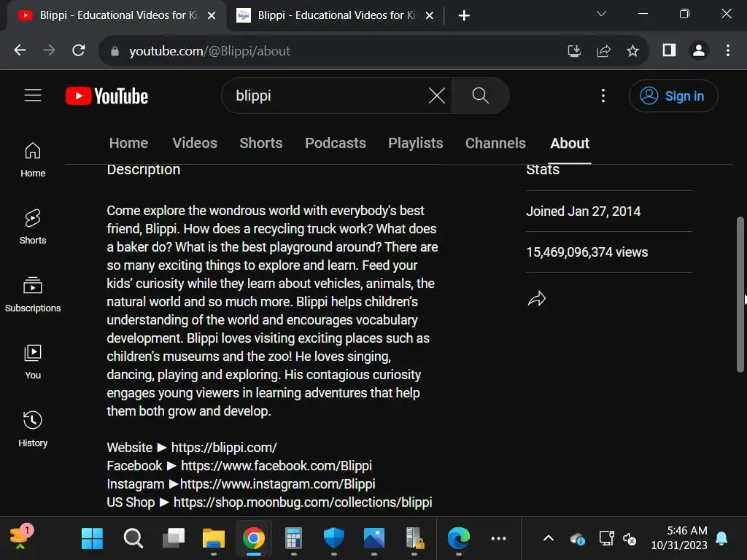747x560 pixels.
Task: Open the blue shield app on taskbar
Action: [333, 539]
